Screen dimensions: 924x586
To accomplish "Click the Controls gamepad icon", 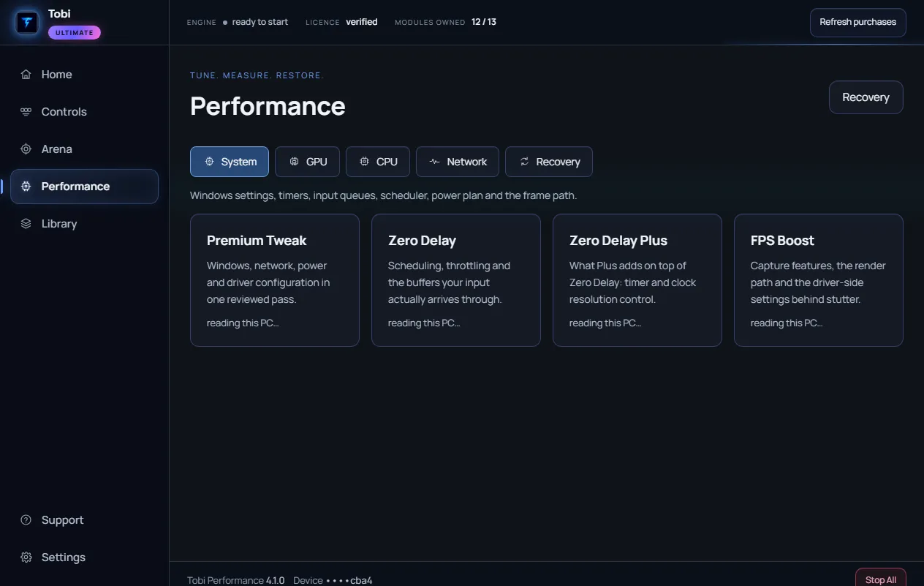I will [26, 112].
